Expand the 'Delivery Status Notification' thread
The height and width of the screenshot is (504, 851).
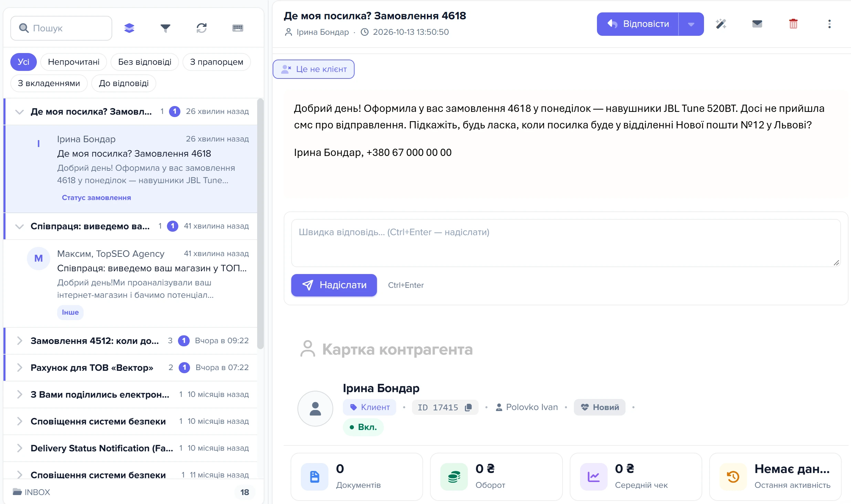(20, 448)
